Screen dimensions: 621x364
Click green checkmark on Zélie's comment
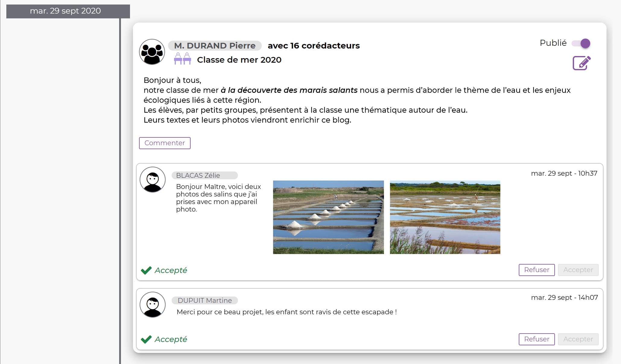(146, 270)
